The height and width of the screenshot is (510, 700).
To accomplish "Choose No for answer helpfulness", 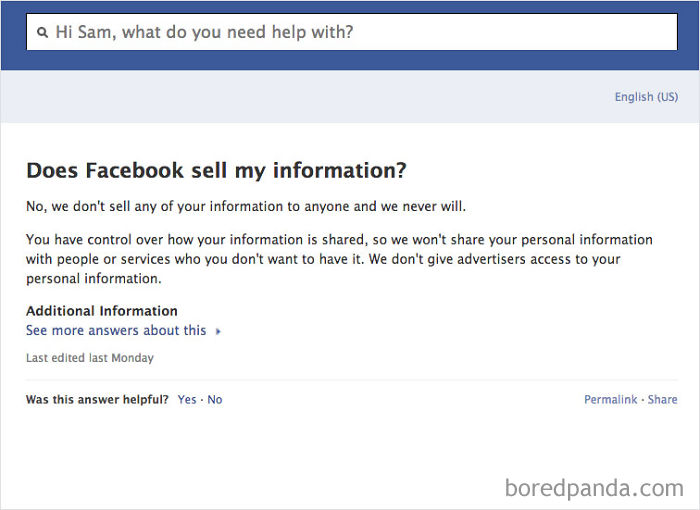I will coord(215,399).
